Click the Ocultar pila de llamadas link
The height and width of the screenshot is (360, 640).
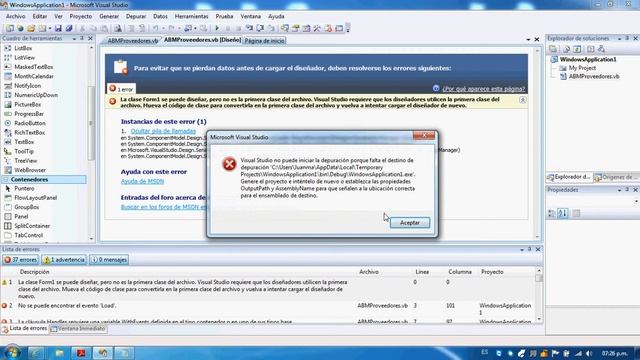[x=163, y=131]
